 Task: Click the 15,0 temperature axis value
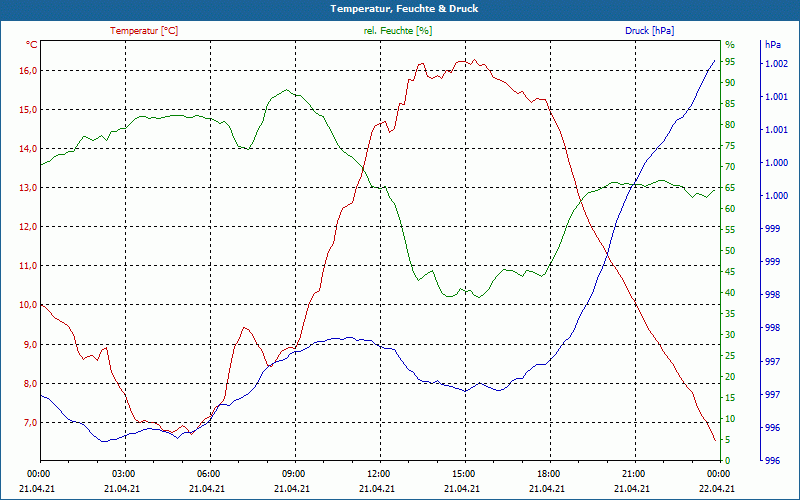point(29,110)
